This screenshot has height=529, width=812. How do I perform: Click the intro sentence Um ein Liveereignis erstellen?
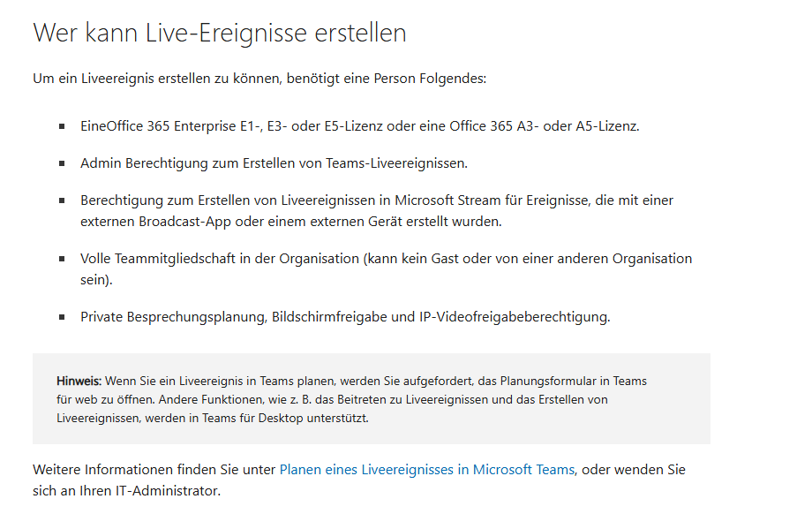(x=259, y=79)
